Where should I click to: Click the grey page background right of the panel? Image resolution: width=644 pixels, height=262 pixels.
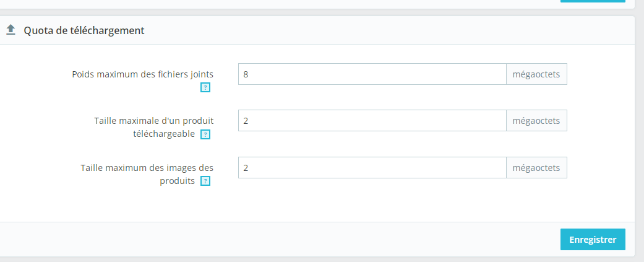pyautogui.click(x=640, y=136)
